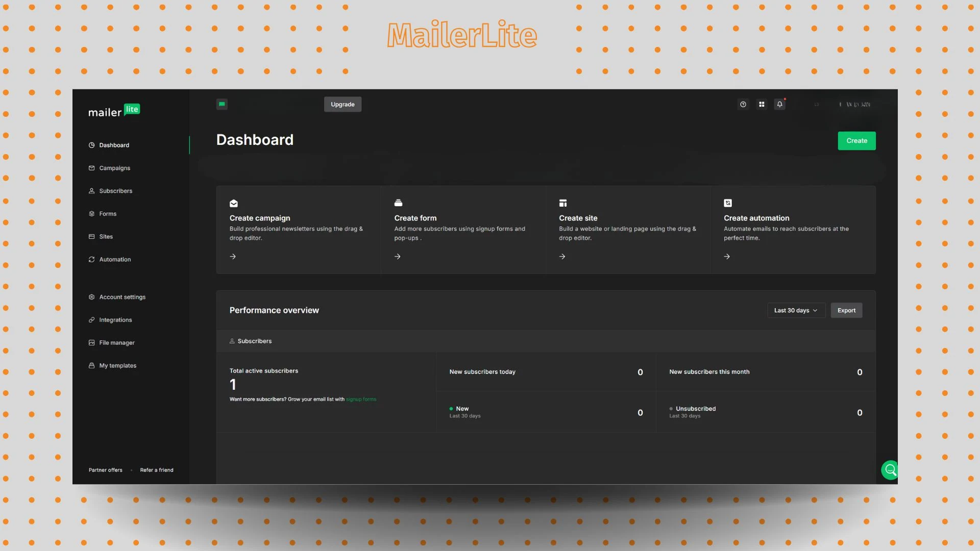The width and height of the screenshot is (980, 551).
Task: Open the File manager
Action: click(x=117, y=342)
